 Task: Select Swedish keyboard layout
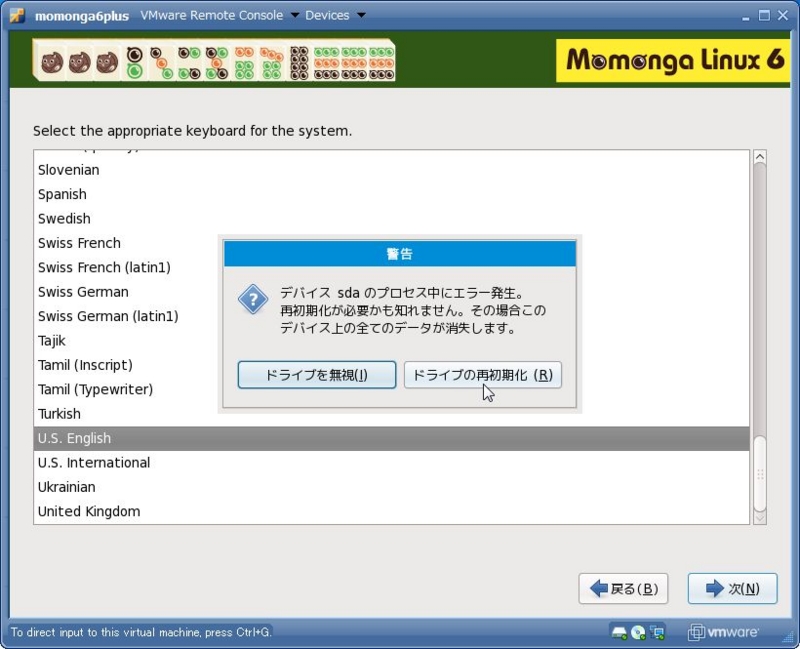pyautogui.click(x=391, y=219)
